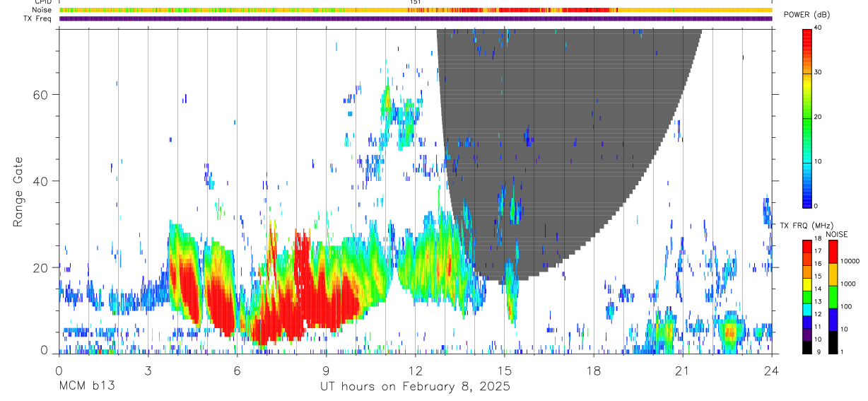Click the orange segment of the NOISE color bar
Image resolution: width=868 pixels, height=401 pixels.
coord(833,274)
